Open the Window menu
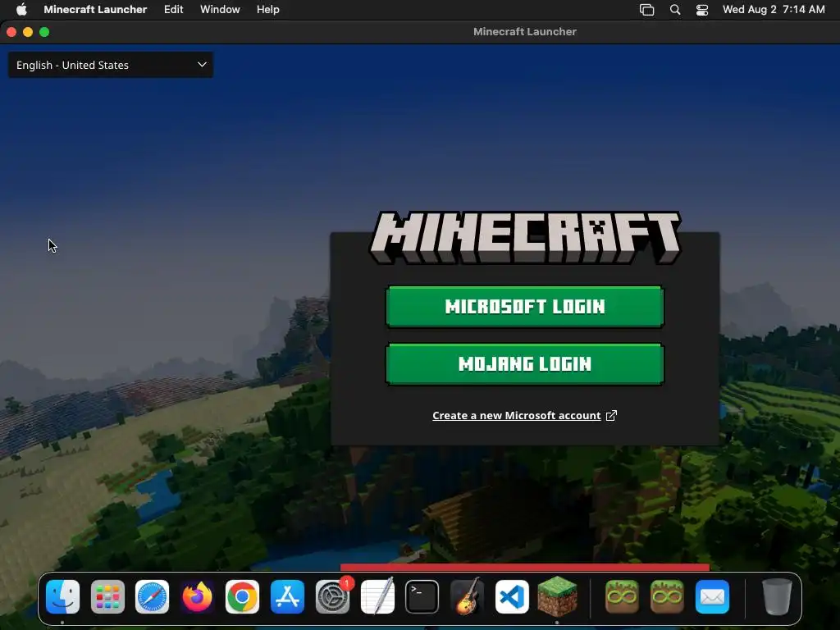This screenshot has height=630, width=840. coord(220,10)
